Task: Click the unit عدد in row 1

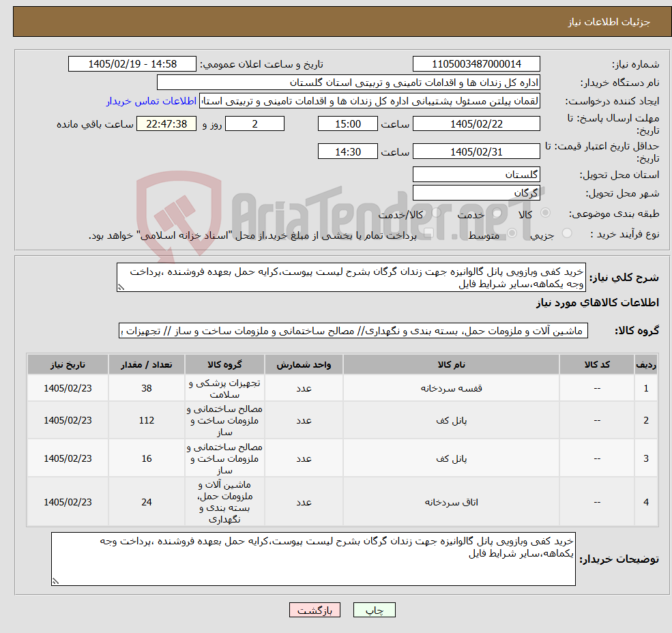Action: point(304,388)
